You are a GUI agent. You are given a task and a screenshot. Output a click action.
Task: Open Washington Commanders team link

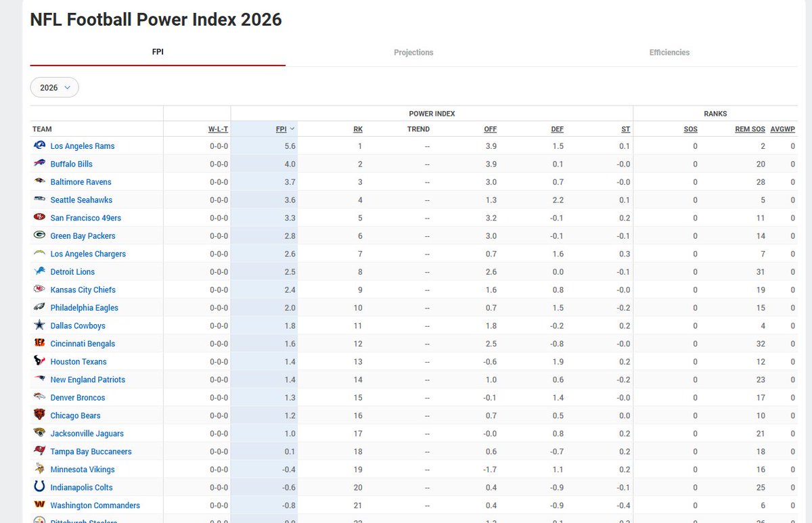[95, 505]
